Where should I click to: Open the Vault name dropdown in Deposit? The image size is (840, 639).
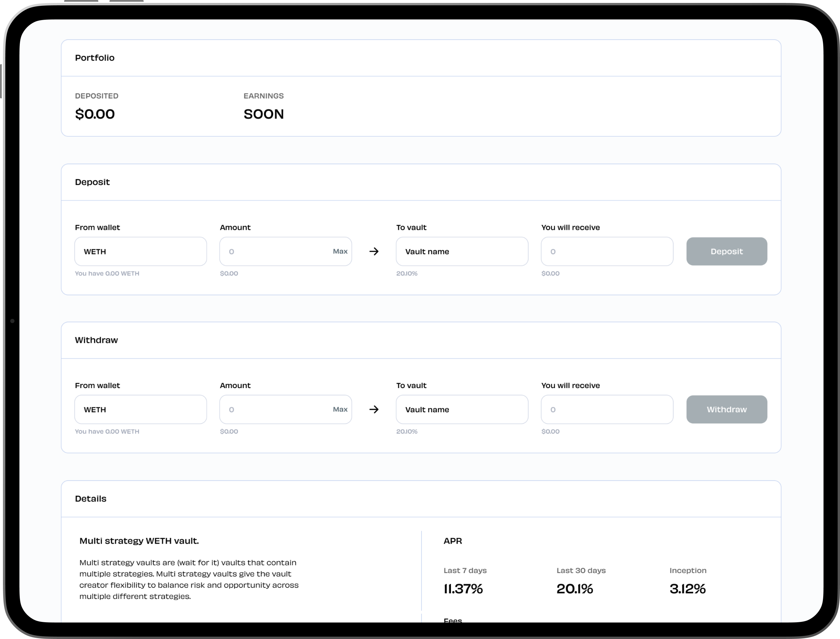(462, 251)
